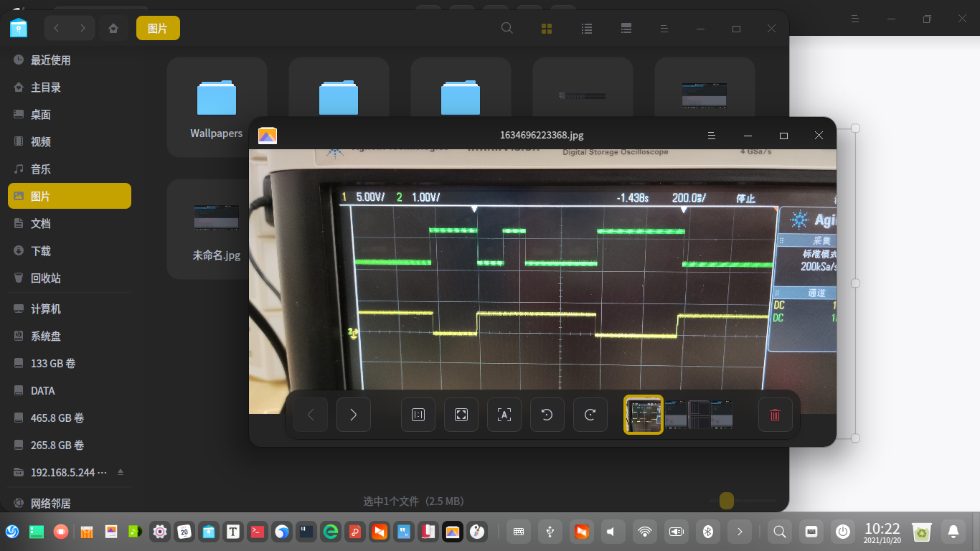The height and width of the screenshot is (551, 980).
Task: Open the Deepin launcher on the dock
Action: [12, 532]
